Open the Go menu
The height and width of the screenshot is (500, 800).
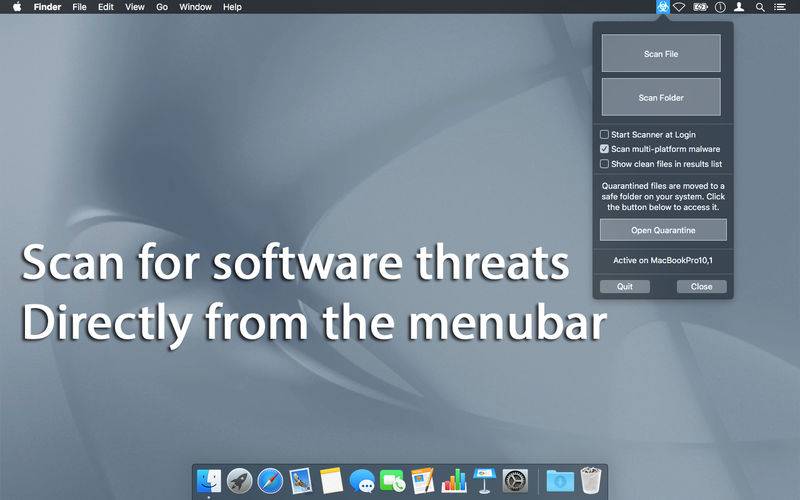(x=162, y=7)
